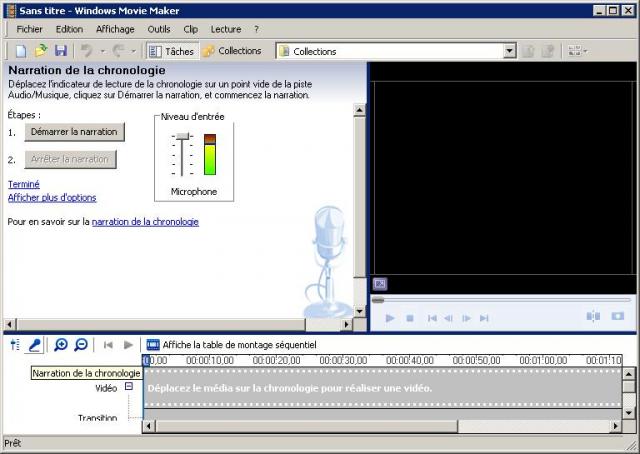Click the microphone input level slider
The image size is (640, 454).
coord(182,137)
